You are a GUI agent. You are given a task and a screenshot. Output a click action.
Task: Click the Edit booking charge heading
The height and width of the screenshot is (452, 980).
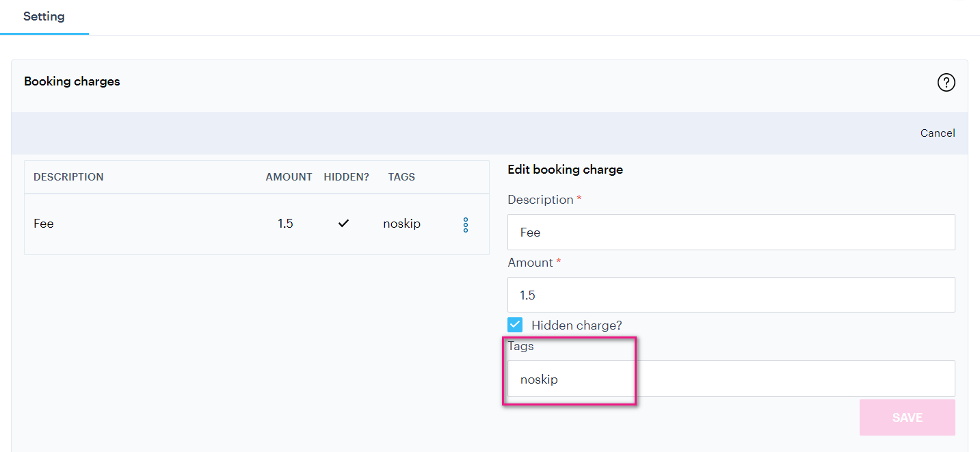(565, 170)
